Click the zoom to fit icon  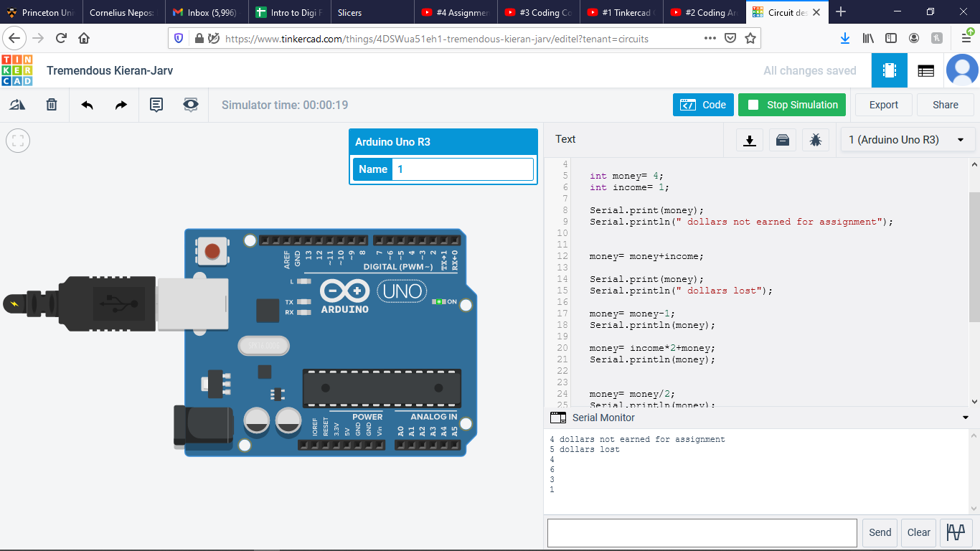pyautogui.click(x=18, y=140)
